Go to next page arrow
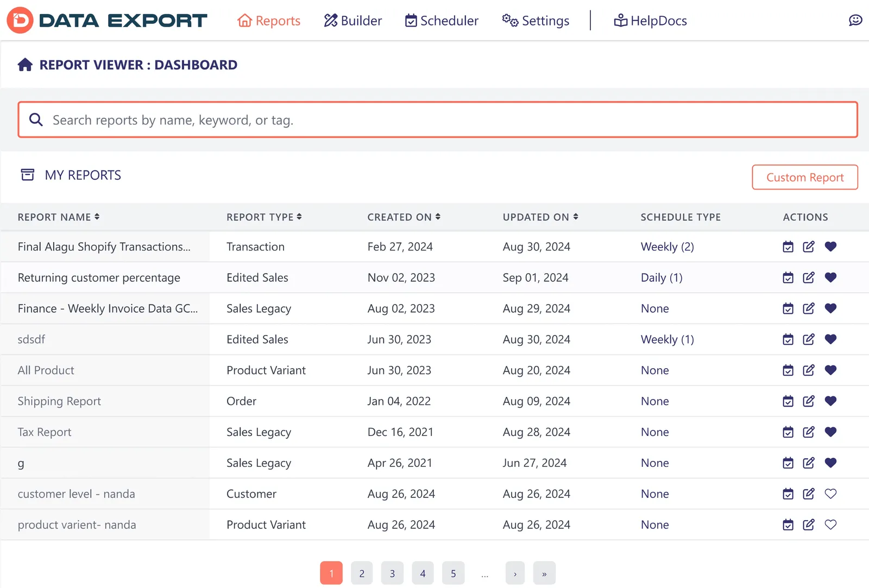The image size is (869, 588). (x=515, y=573)
